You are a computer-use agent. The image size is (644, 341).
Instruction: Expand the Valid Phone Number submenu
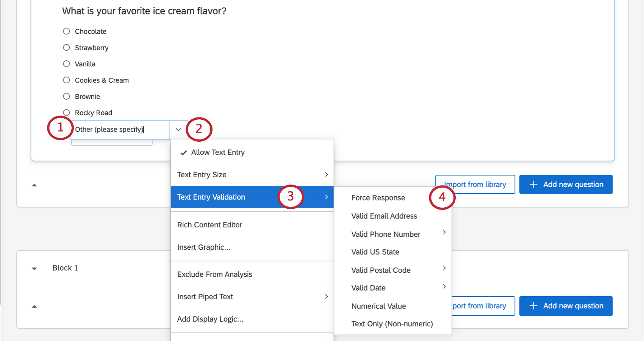coord(386,234)
